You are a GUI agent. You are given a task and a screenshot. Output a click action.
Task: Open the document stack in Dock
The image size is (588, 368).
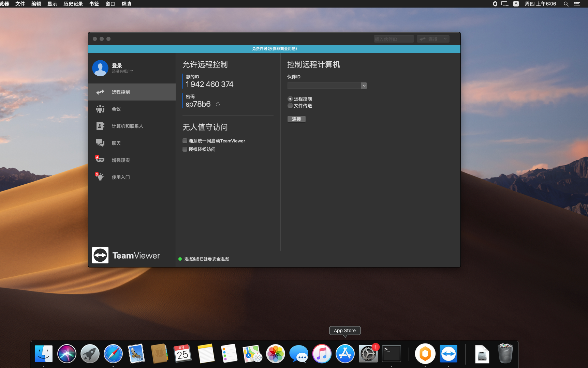coord(482,354)
